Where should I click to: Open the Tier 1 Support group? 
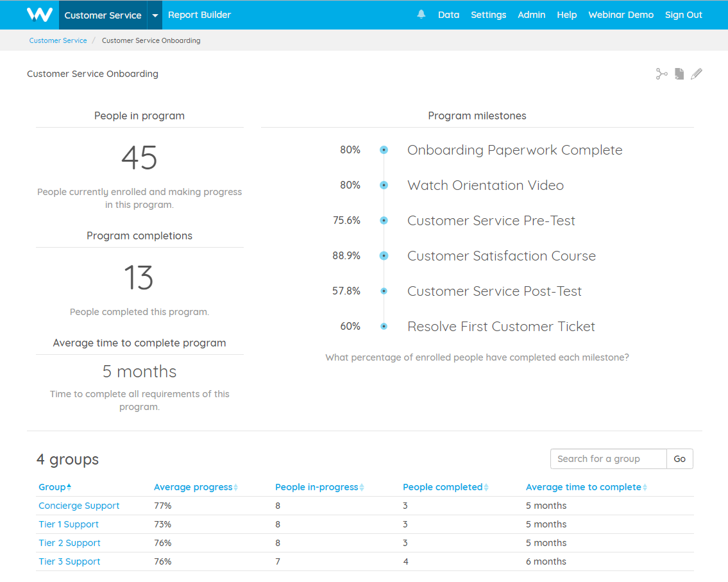pos(69,524)
